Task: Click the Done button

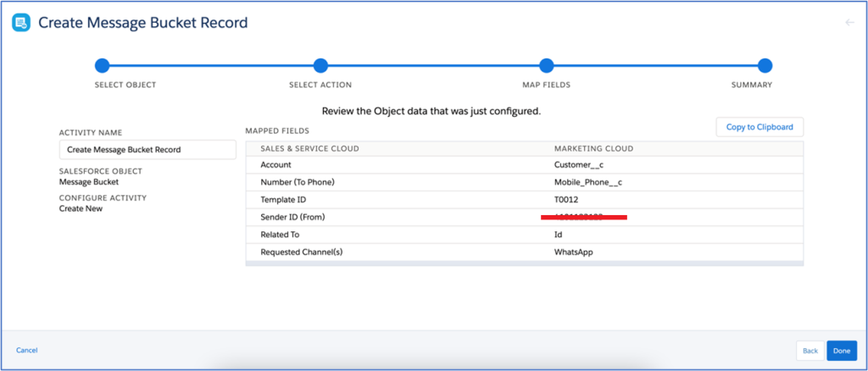Action: 841,351
